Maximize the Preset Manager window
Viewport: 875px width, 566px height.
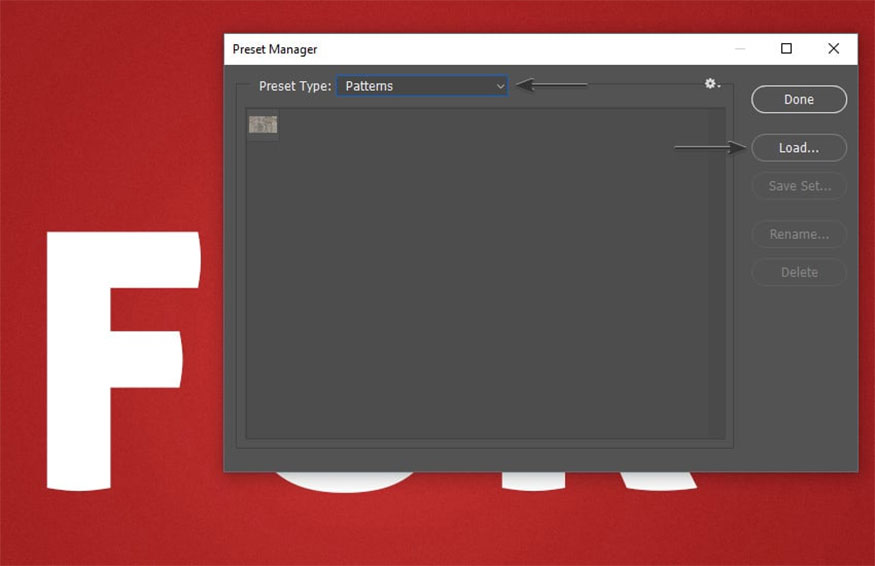click(786, 49)
